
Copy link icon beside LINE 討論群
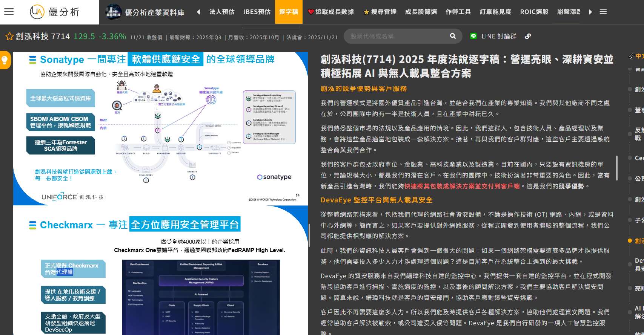point(528,36)
